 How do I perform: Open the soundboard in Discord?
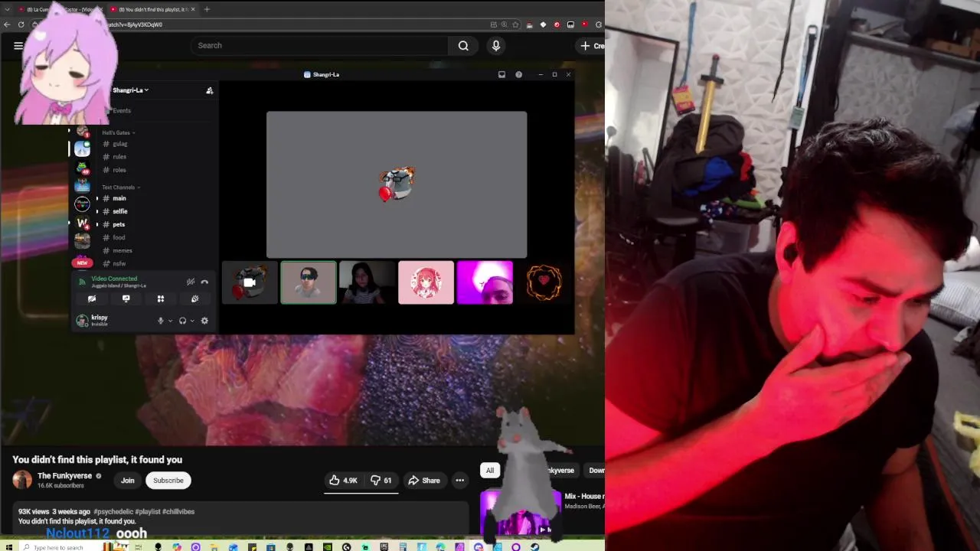coord(195,299)
